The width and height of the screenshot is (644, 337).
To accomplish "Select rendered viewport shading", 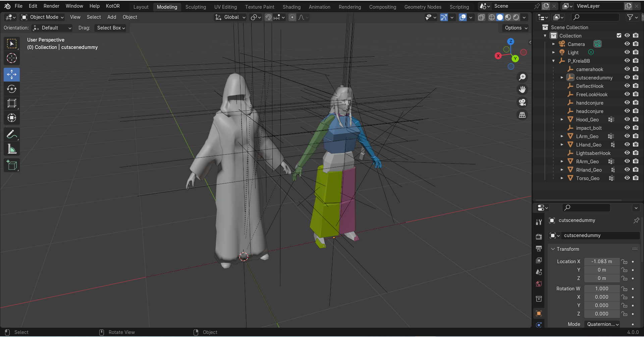I will (x=516, y=17).
